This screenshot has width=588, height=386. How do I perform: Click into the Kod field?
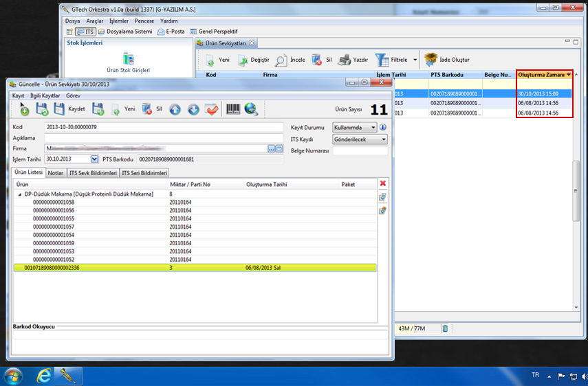coord(164,127)
